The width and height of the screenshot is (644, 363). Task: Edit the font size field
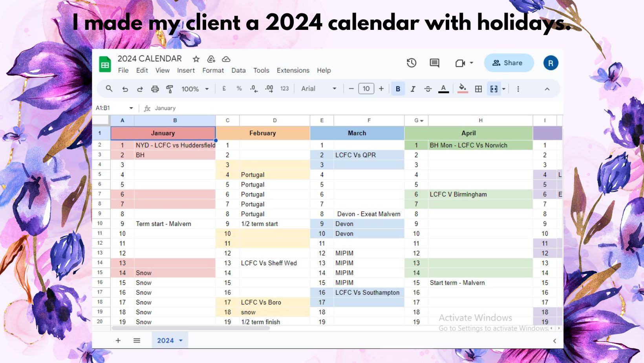coord(366,89)
